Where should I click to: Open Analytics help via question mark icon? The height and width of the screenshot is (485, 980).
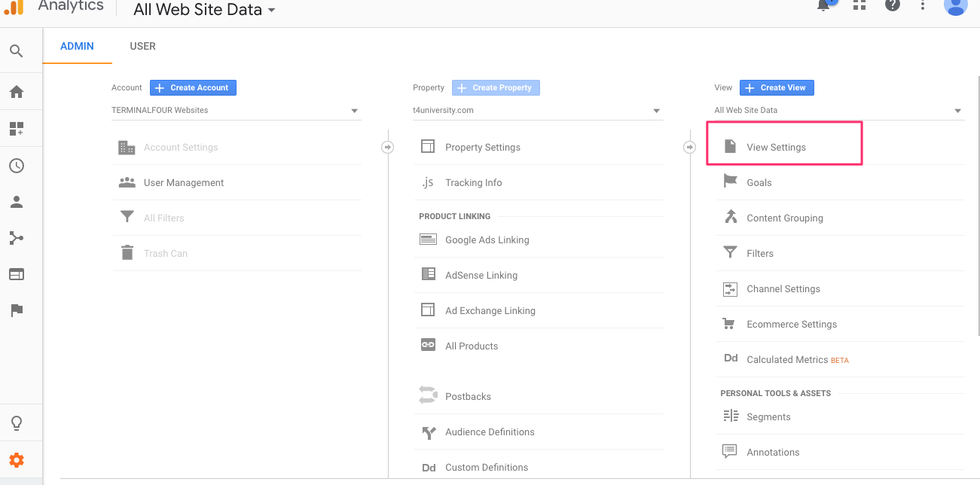point(892,6)
